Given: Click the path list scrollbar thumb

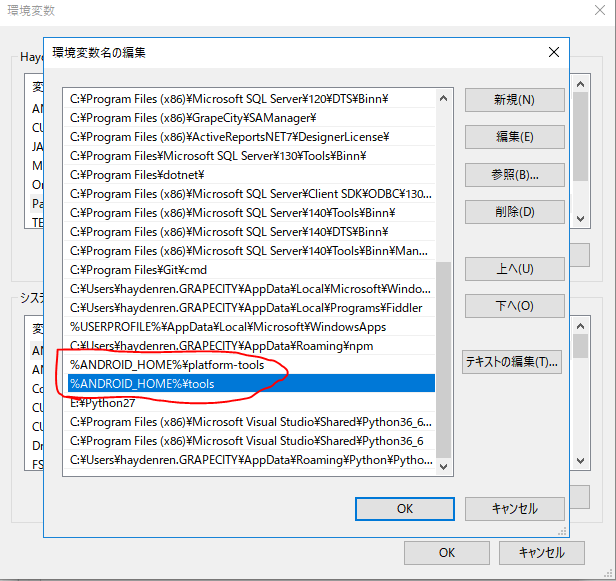Looking at the screenshot, I should (x=444, y=360).
